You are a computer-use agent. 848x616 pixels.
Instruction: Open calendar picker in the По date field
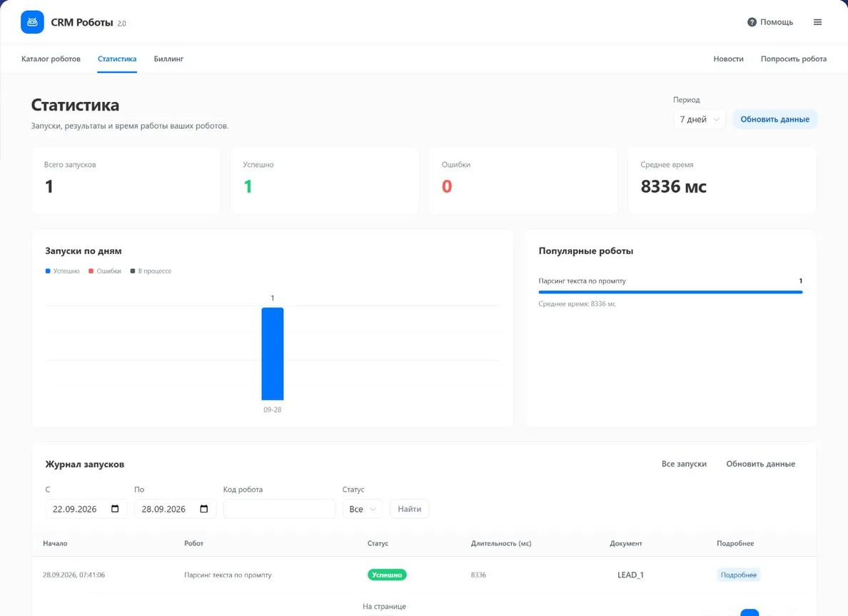(204, 509)
